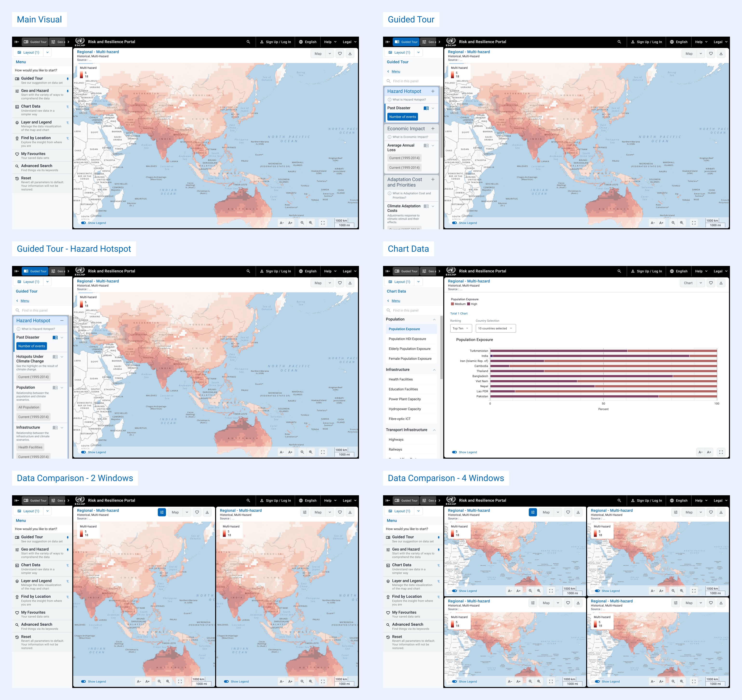The width and height of the screenshot is (742, 700).
Task: Click zoom-in magnifier on Main Visual map
Action: pyautogui.click(x=311, y=223)
